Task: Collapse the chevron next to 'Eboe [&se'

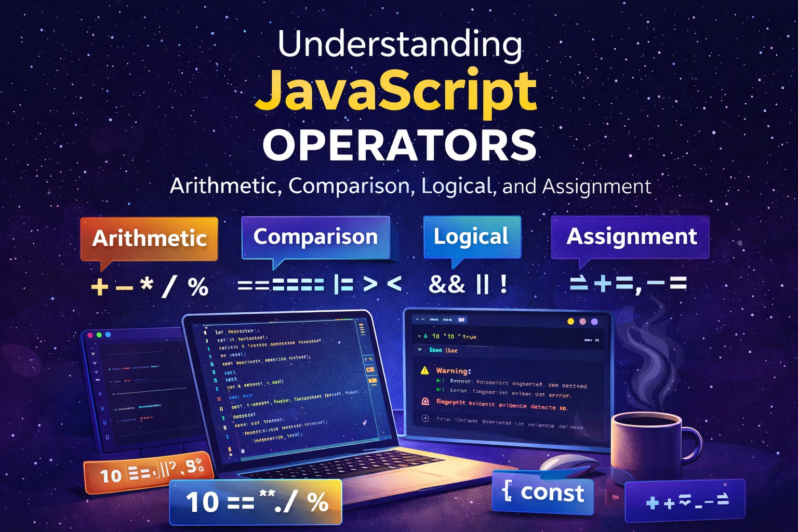Action: (x=420, y=350)
